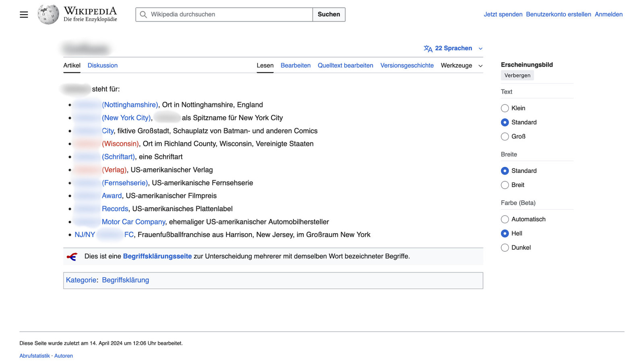This screenshot has height=362, width=644.
Task: Click the magnifier icon in search box
Action: [x=143, y=14]
